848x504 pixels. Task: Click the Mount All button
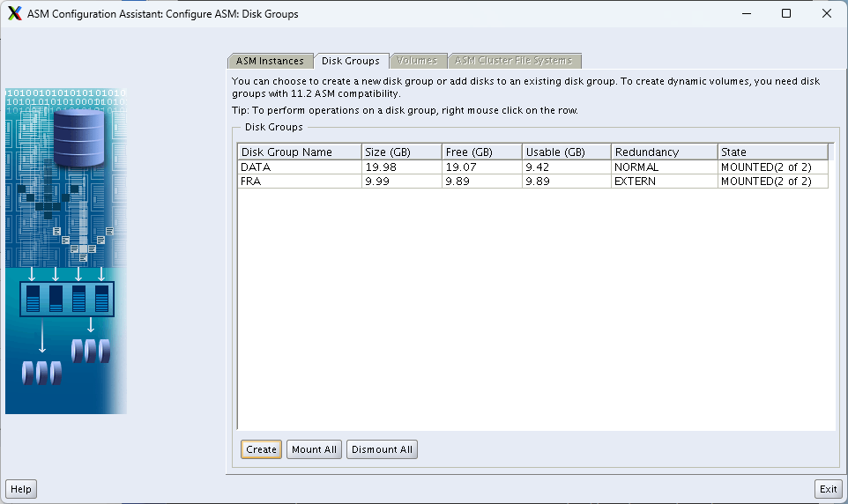click(314, 449)
